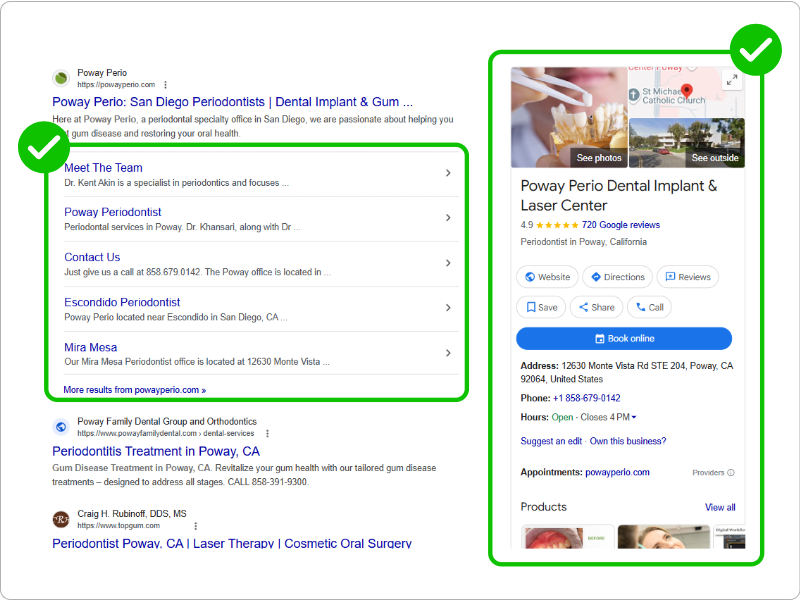This screenshot has width=800, height=600.
Task: Click Poway Family Dental globe favicon
Action: [x=61, y=427]
